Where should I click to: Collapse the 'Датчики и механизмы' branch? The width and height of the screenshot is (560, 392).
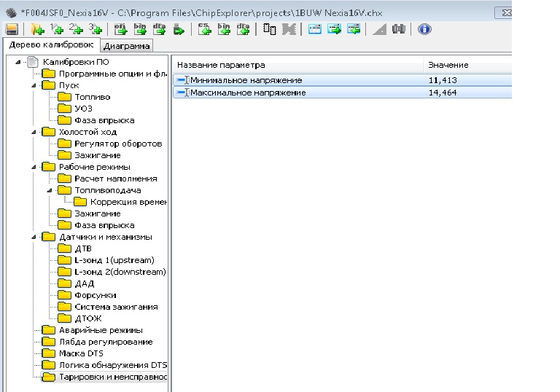[x=34, y=237]
